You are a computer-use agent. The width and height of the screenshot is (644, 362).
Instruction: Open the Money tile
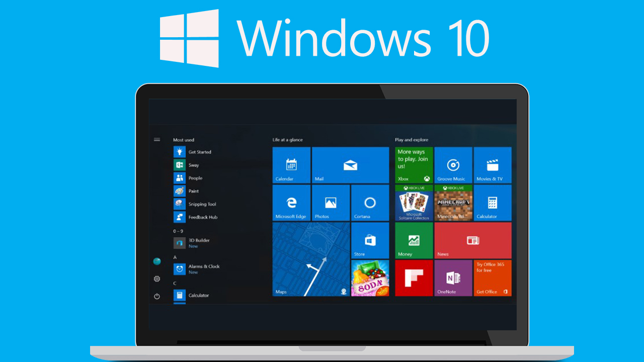pos(414,240)
